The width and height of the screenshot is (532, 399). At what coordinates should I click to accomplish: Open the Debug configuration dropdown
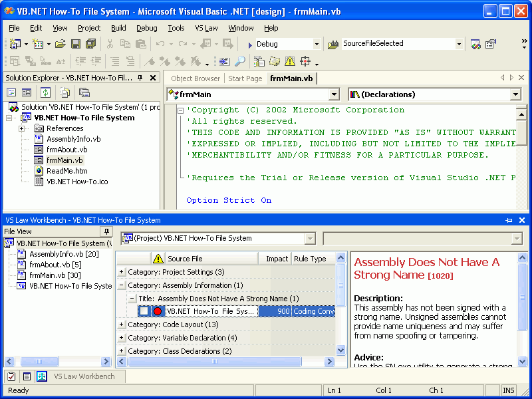pos(317,44)
